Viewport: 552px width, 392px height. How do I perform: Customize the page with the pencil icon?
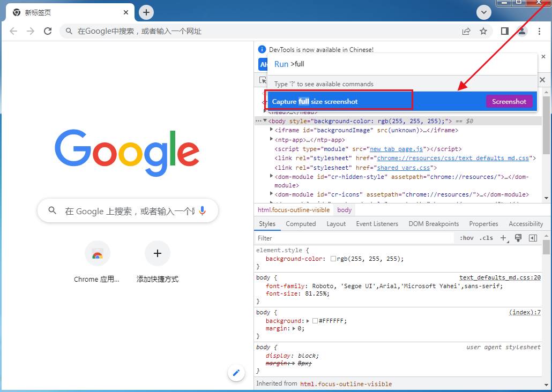[236, 372]
